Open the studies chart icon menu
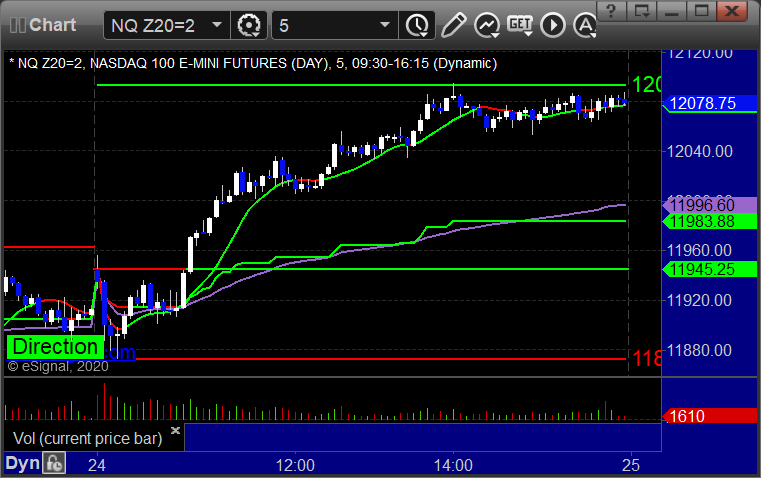Screen dimensions: 761x478 (x=487, y=25)
